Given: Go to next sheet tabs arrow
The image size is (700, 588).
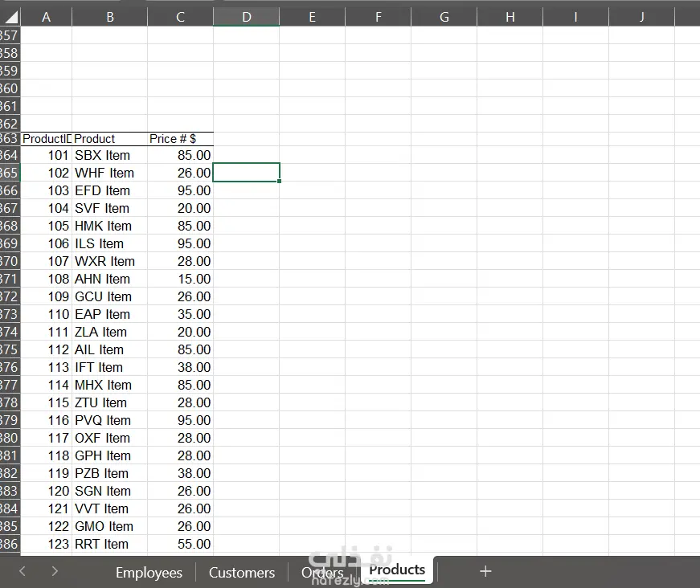Looking at the screenshot, I should pos(55,571).
